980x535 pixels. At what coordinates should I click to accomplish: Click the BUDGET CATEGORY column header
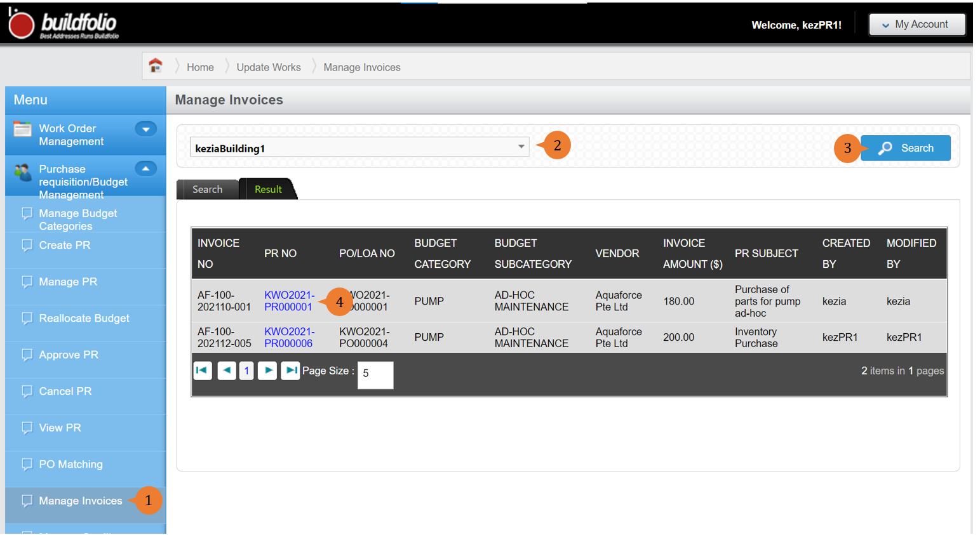(x=443, y=253)
